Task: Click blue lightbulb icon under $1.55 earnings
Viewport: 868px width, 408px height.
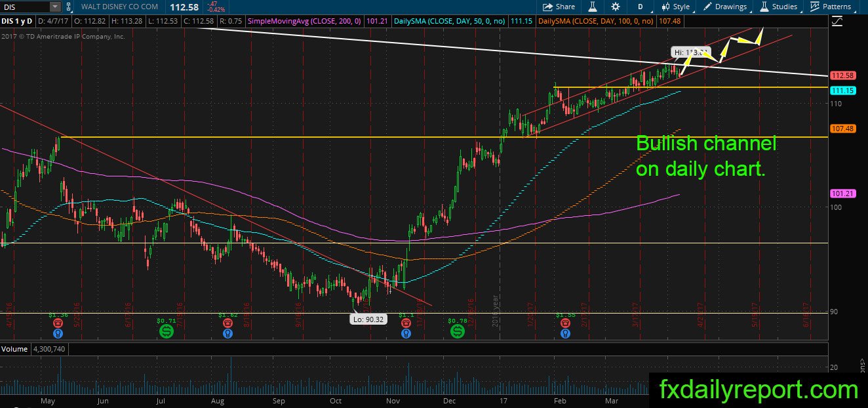Action: 565,333
